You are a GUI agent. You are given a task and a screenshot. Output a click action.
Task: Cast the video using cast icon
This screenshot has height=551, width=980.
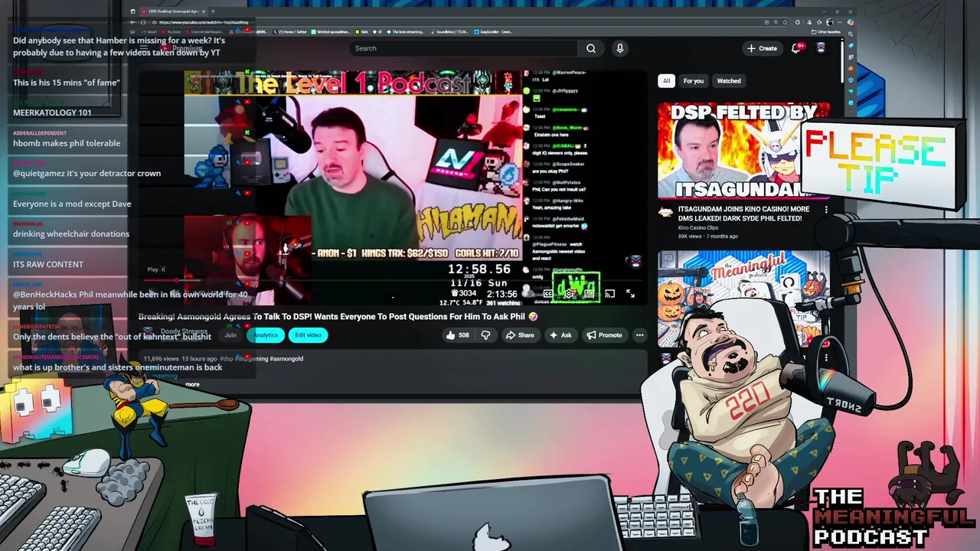pos(609,293)
